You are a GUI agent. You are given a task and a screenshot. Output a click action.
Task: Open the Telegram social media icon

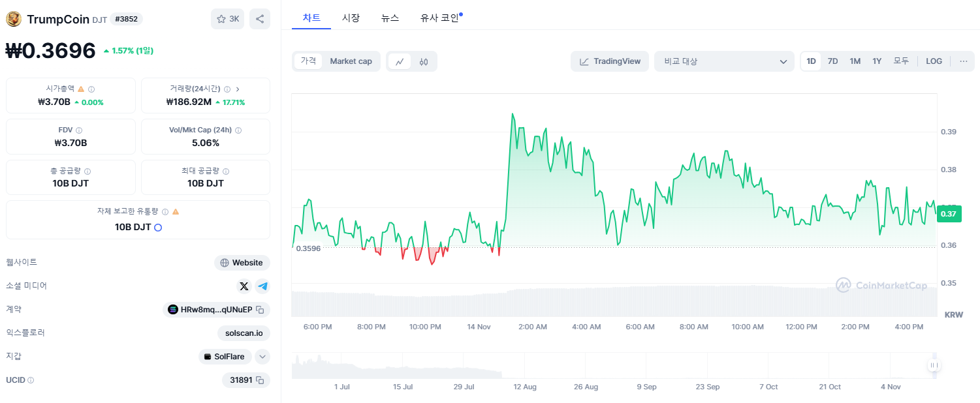[262, 286]
